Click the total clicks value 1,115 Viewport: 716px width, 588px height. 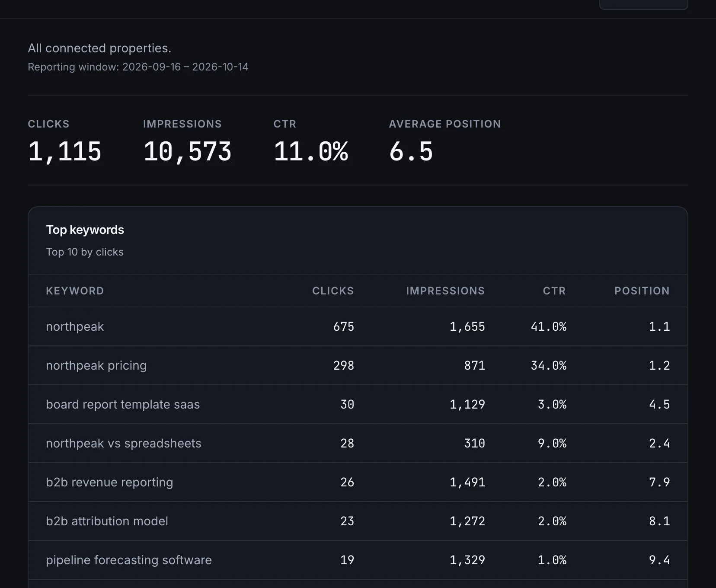[x=65, y=152]
